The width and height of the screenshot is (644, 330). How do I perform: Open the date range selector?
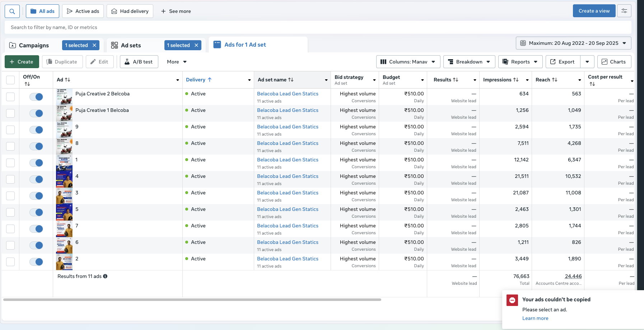(x=573, y=43)
